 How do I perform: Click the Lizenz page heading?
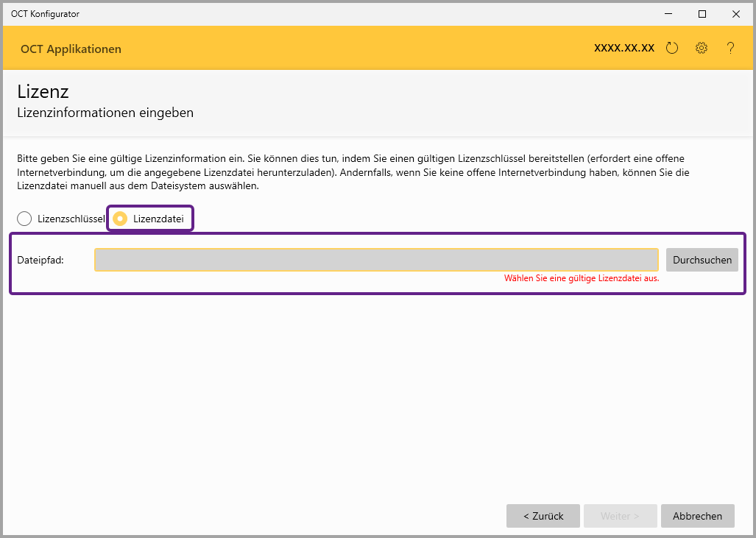pyautogui.click(x=43, y=92)
